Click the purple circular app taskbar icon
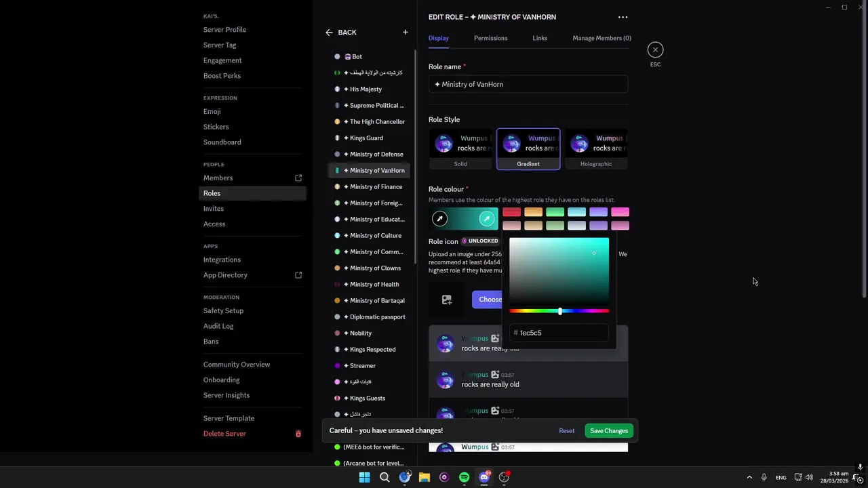This screenshot has width=868, height=488. (x=444, y=477)
